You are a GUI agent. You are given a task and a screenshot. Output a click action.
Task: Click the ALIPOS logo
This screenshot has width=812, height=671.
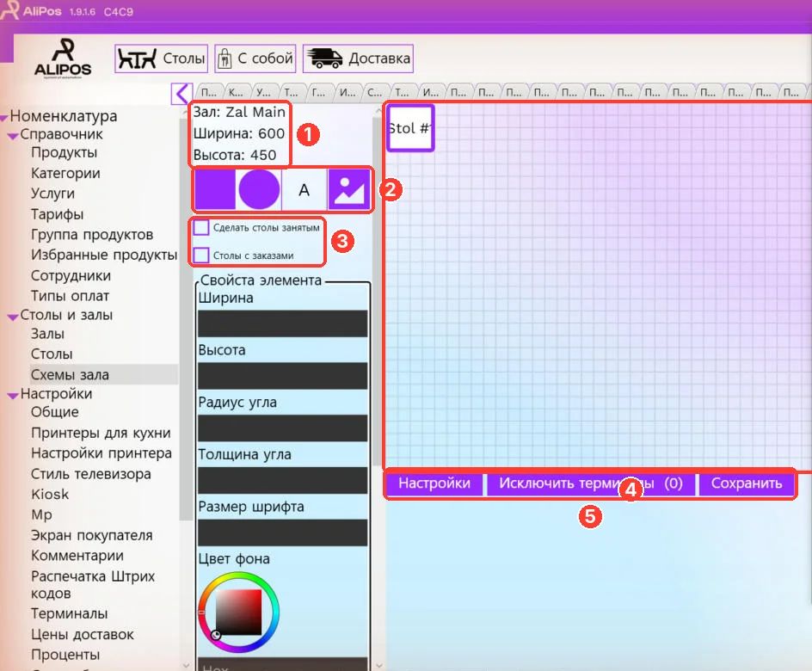click(63, 58)
